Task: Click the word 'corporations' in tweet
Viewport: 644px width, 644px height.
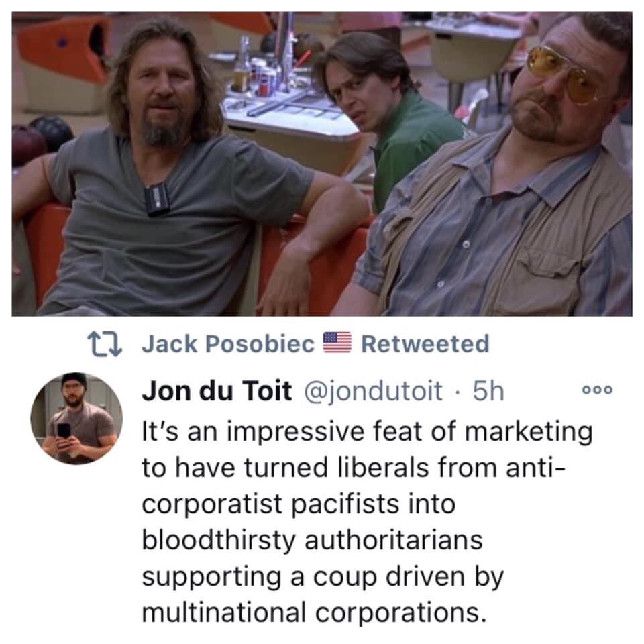Action: 397,613
